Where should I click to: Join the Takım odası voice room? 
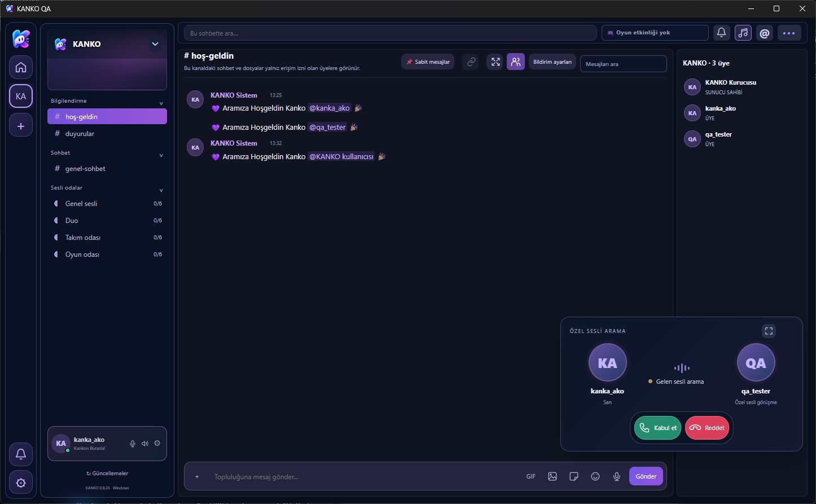(x=107, y=238)
